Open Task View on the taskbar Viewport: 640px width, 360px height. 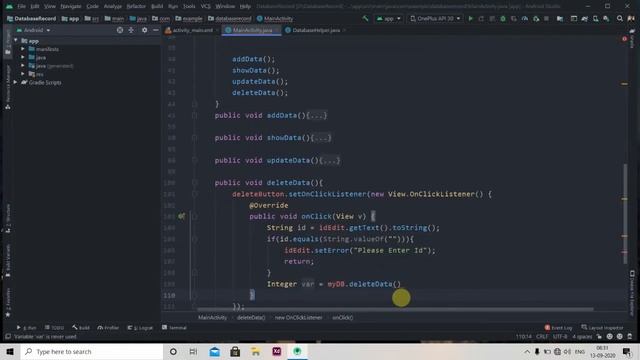point(193,351)
